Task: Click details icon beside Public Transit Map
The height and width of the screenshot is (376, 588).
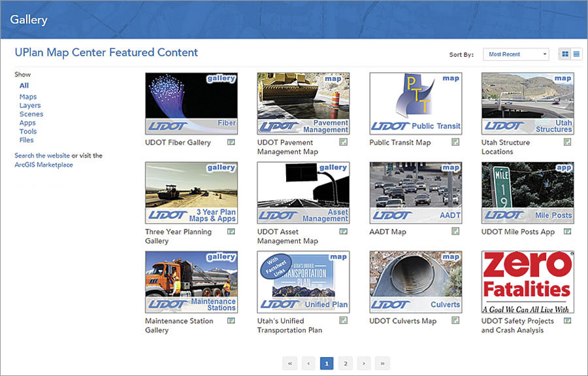Action: tap(455, 142)
